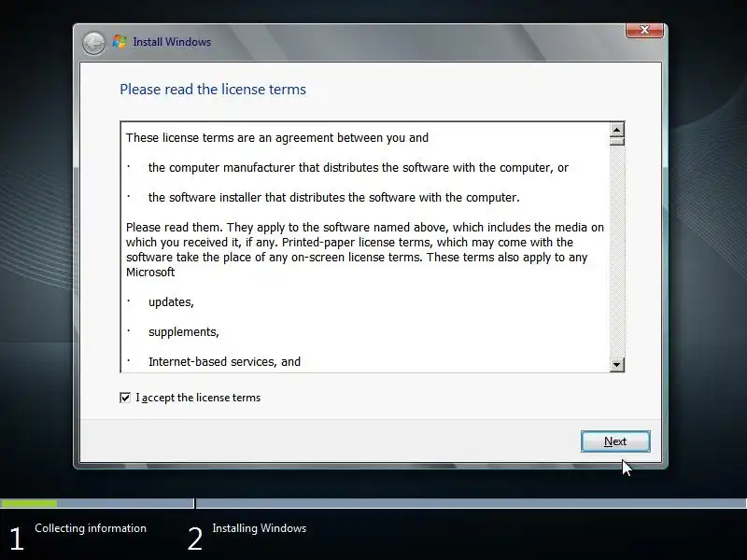Image resolution: width=747 pixels, height=560 pixels.
Task: Click the Installing Windows step label
Action: pos(260,528)
